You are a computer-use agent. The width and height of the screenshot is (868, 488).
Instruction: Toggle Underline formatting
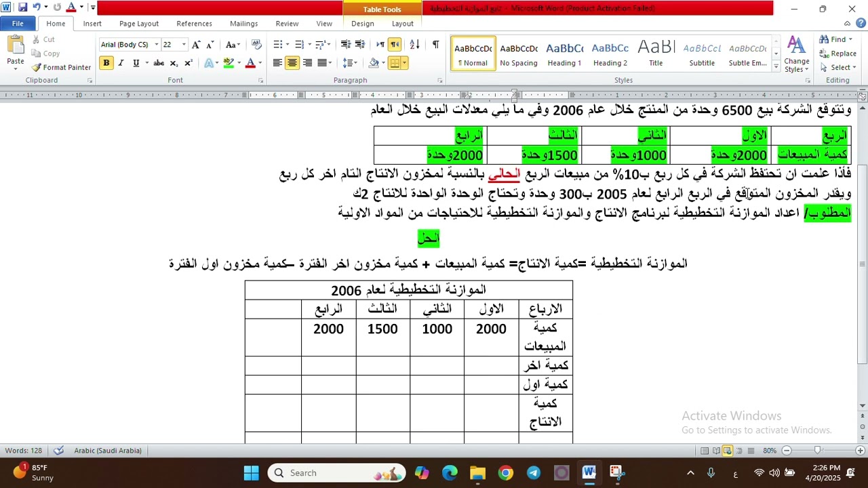pyautogui.click(x=136, y=63)
